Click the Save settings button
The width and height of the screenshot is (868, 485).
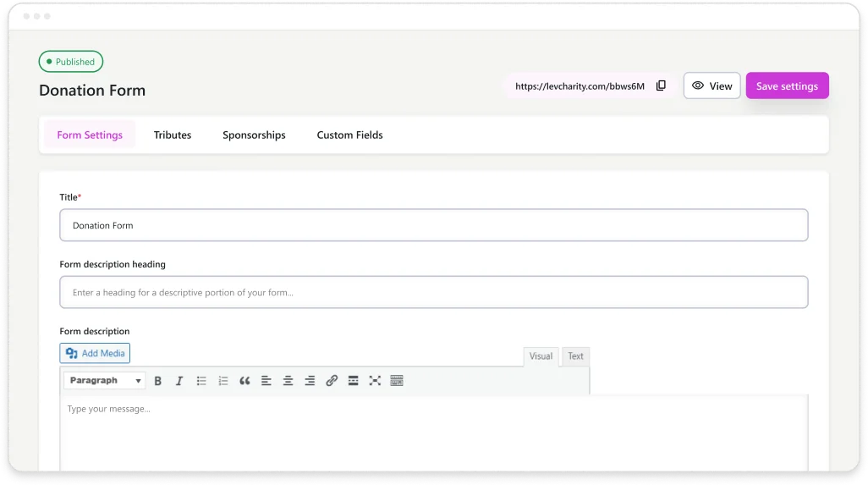click(787, 85)
